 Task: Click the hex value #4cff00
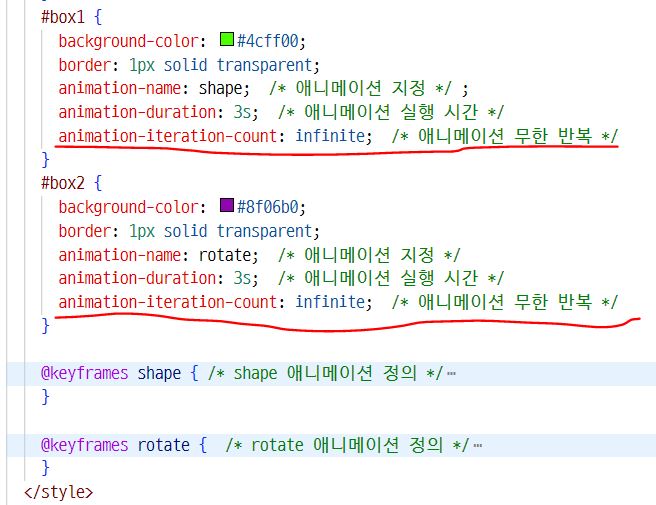coord(268,41)
